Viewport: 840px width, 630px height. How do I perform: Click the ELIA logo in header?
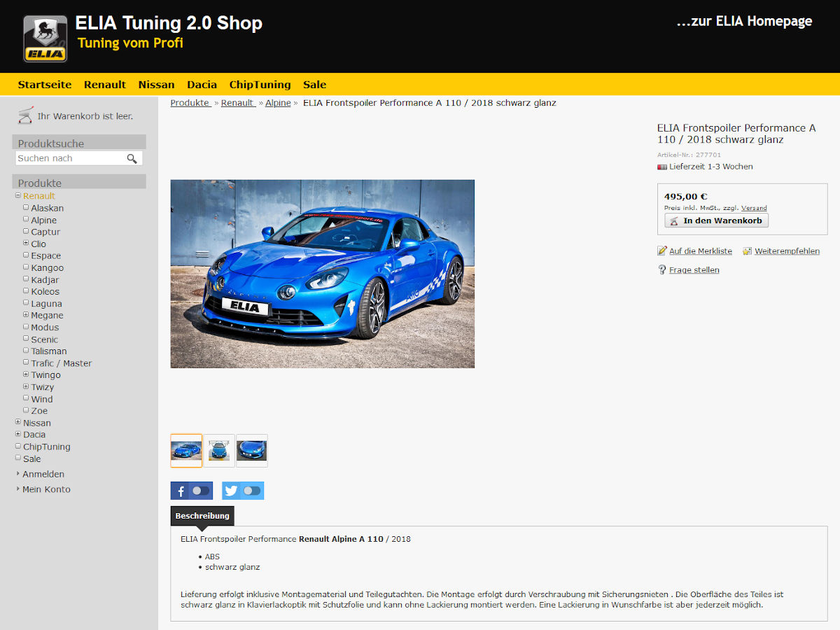pos(45,39)
